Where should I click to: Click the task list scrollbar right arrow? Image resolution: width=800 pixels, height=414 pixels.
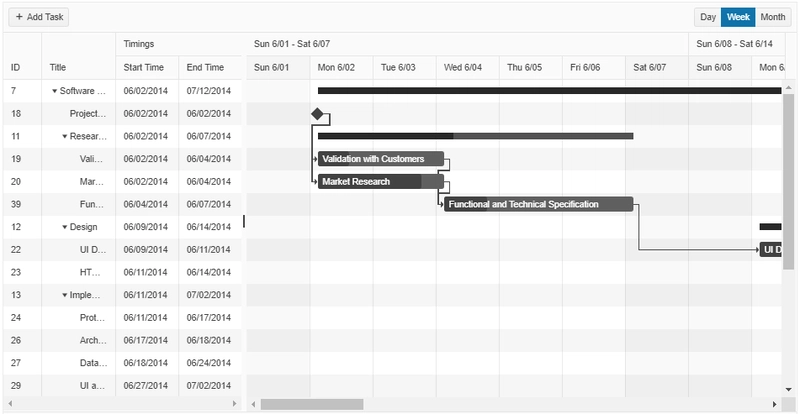(235, 404)
